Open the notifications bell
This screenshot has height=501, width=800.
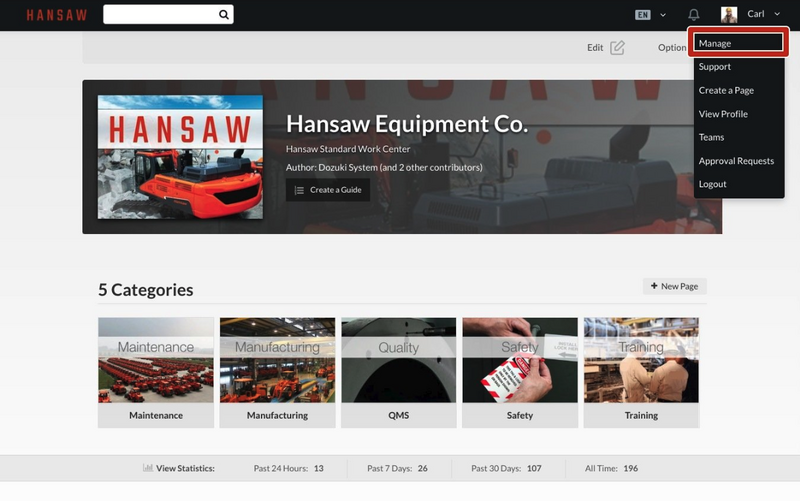pyautogui.click(x=694, y=15)
